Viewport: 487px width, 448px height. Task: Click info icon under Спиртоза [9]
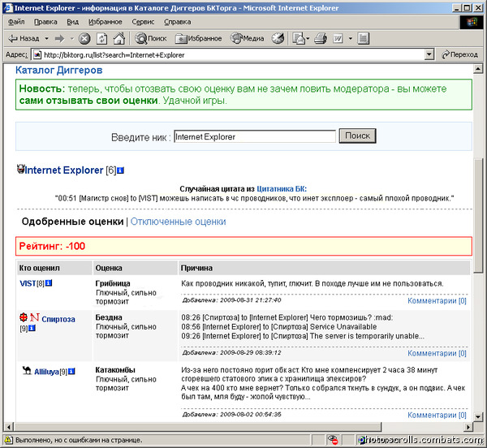[x=32, y=328]
